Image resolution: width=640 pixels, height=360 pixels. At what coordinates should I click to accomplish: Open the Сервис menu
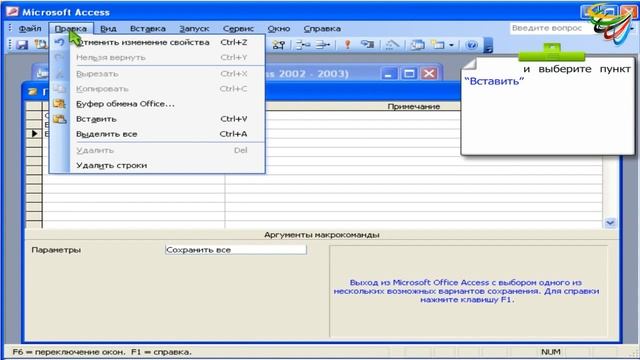(238, 29)
